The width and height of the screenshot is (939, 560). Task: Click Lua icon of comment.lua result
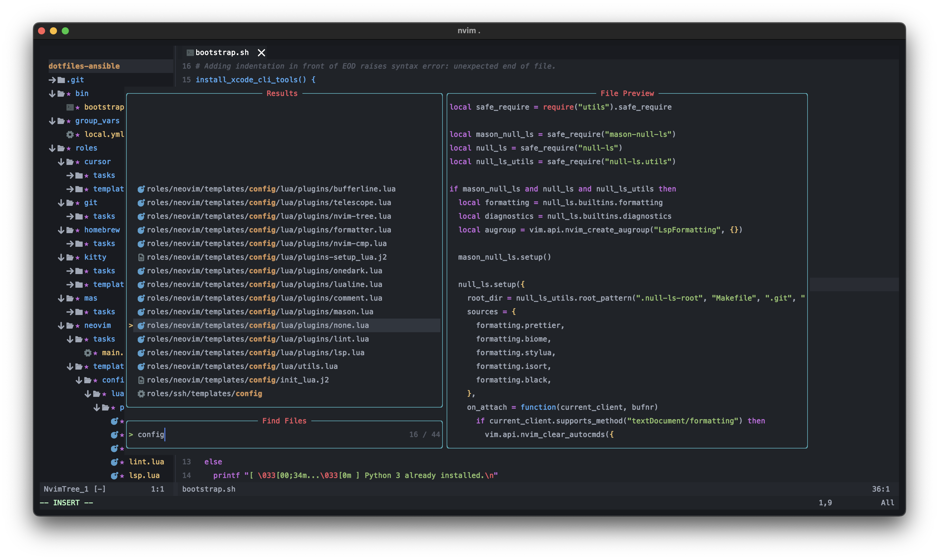click(x=141, y=298)
